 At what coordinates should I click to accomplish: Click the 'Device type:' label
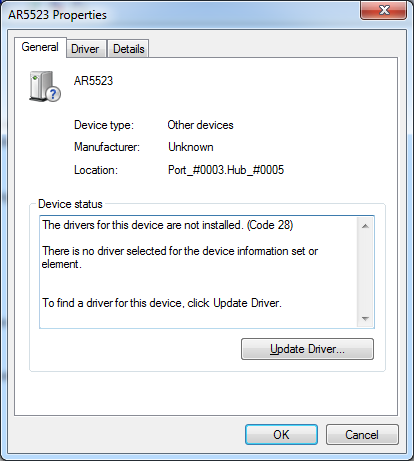coord(104,125)
